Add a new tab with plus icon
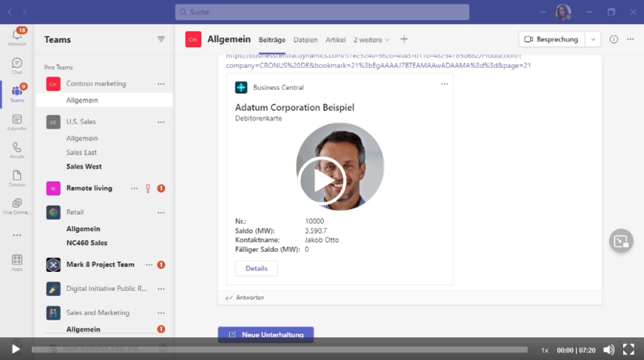644x360 pixels. click(404, 39)
